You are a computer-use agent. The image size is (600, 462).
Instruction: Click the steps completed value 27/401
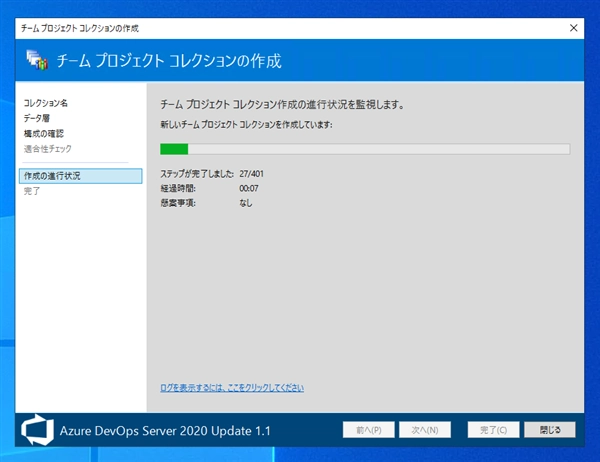click(251, 174)
